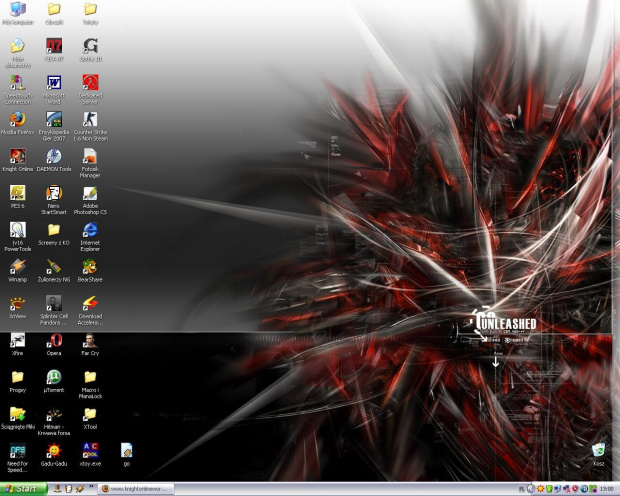Click the disconnected network tray icon
The width and height of the screenshot is (620, 496).
point(567,489)
